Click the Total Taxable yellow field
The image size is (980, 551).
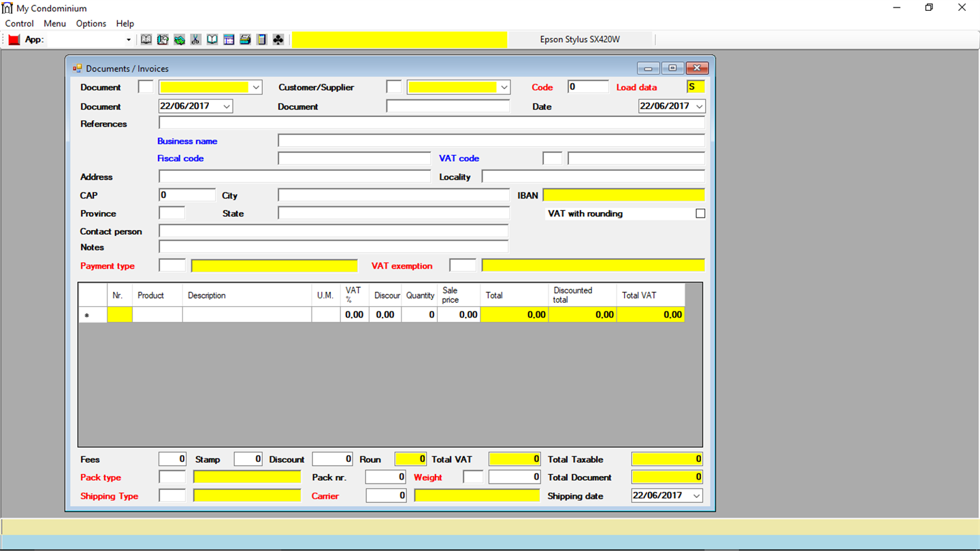pyautogui.click(x=667, y=459)
